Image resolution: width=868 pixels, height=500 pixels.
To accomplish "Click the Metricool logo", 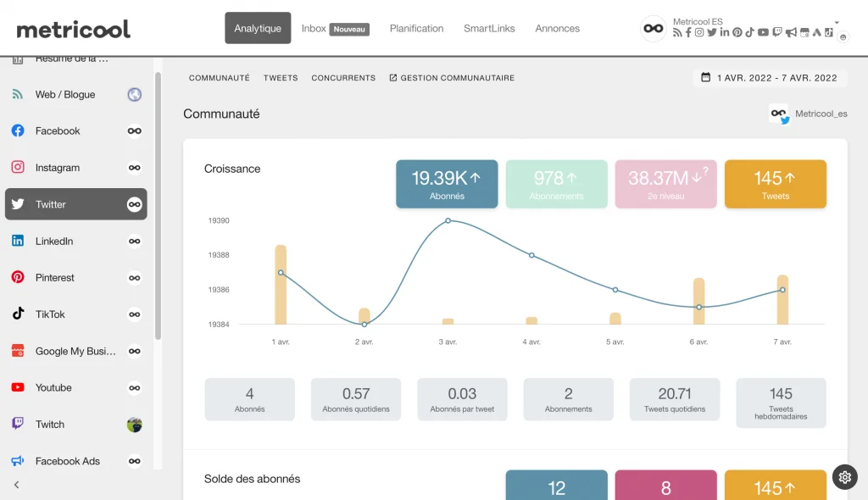I will tap(73, 28).
